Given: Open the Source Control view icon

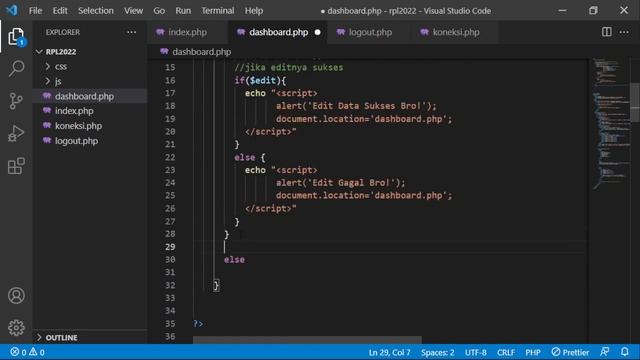Looking at the screenshot, I should pyautogui.click(x=16, y=101).
